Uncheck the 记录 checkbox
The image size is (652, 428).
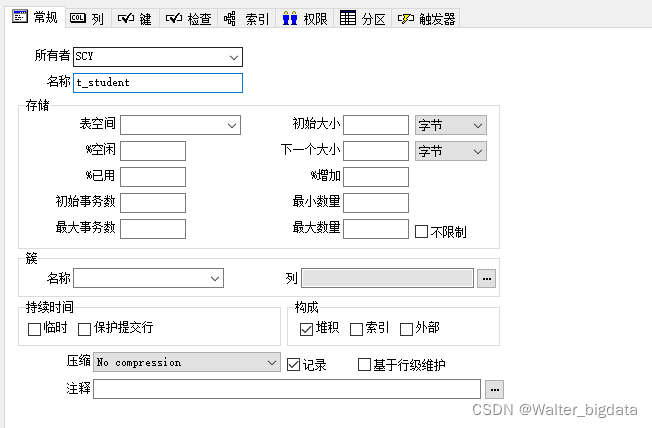click(x=294, y=365)
